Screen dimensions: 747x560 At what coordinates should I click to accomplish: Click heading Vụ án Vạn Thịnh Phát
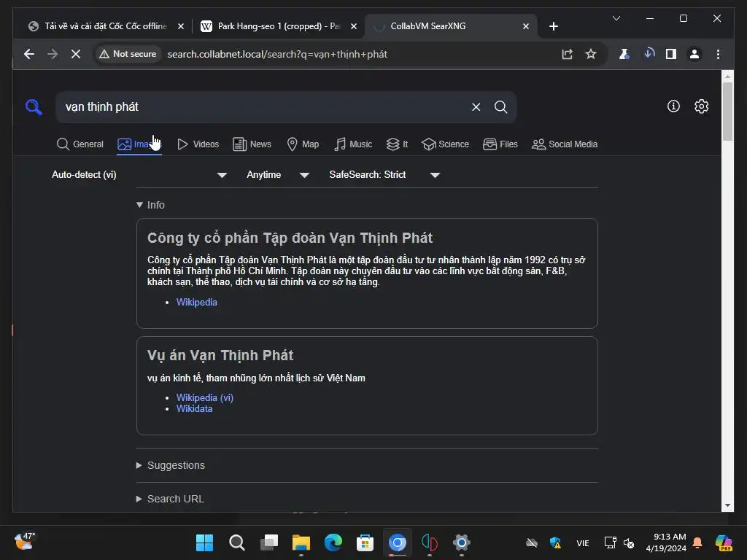[x=220, y=355]
